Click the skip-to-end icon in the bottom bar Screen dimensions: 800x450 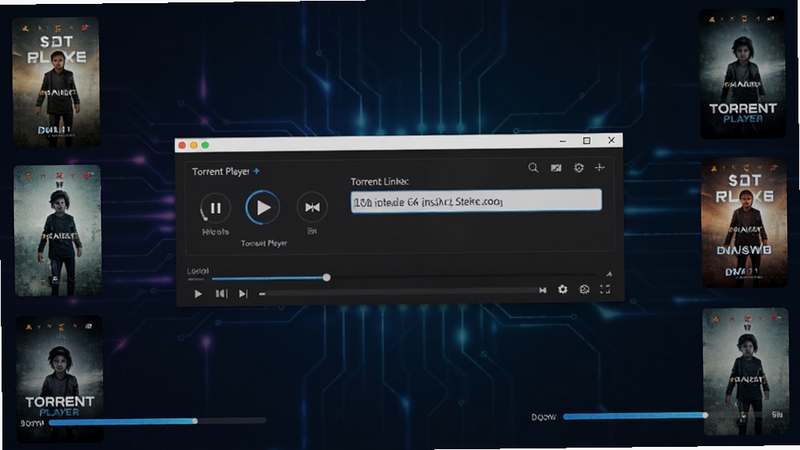coord(543,290)
